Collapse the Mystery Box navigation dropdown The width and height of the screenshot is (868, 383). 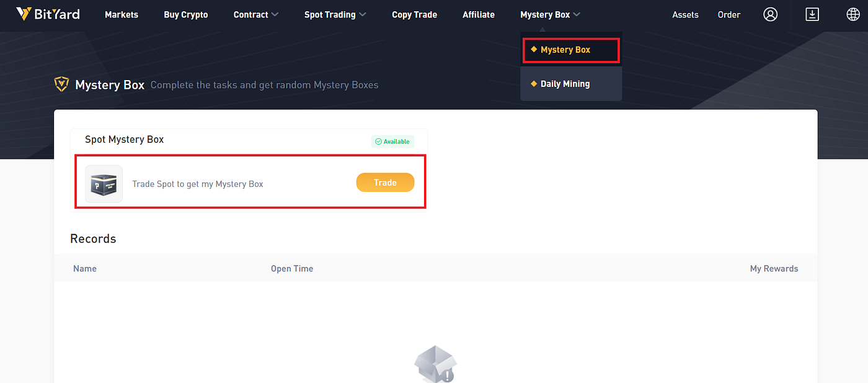pyautogui.click(x=551, y=14)
